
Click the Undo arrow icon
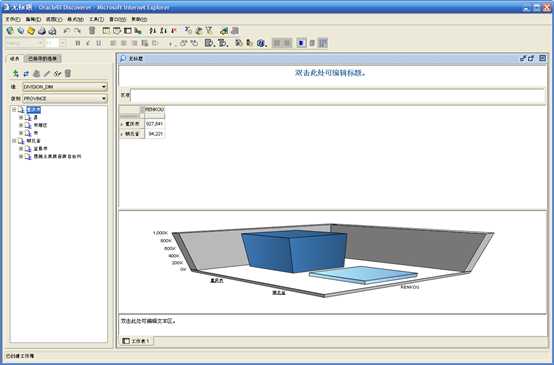point(66,31)
